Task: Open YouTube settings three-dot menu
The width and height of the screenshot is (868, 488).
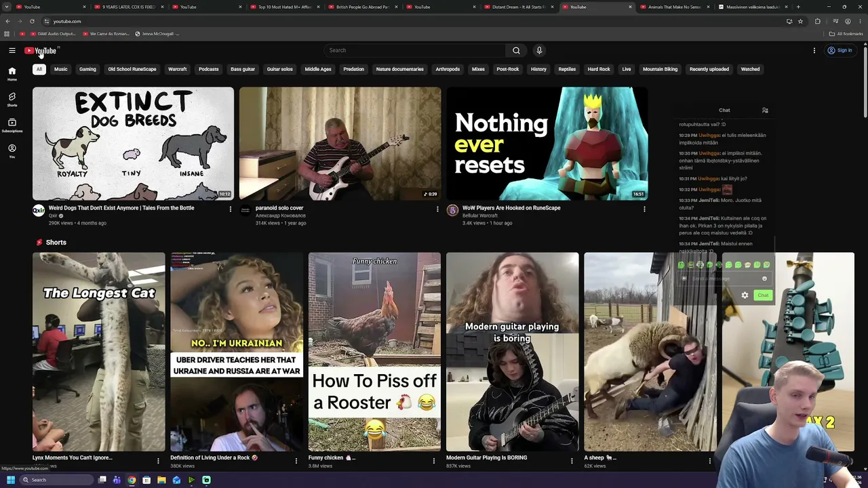Action: coord(814,50)
